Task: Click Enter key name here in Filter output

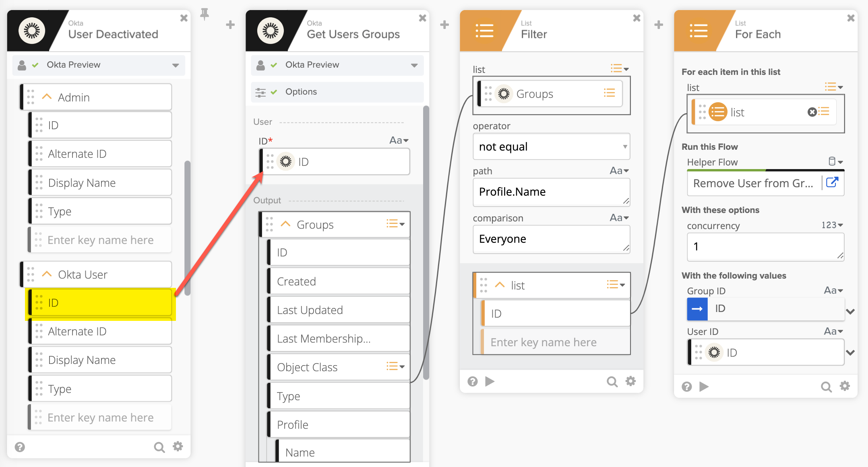Action: click(556, 342)
